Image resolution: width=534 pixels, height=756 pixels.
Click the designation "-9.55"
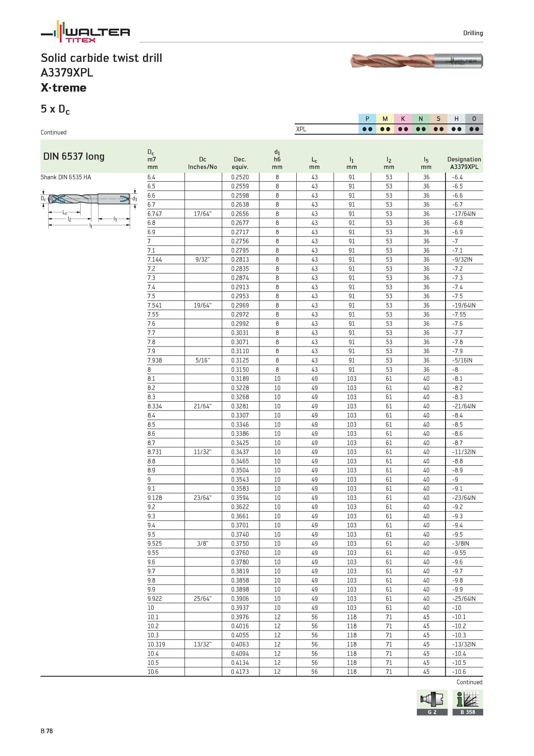(459, 553)
